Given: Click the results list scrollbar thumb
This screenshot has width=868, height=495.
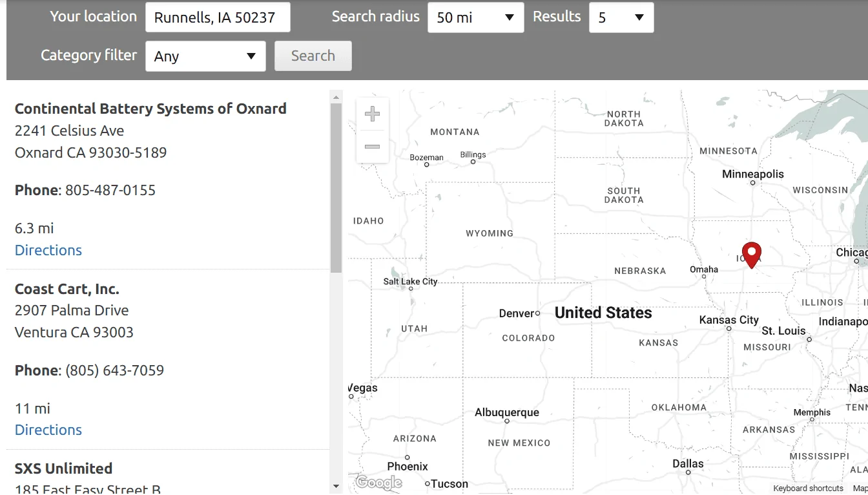Looking at the screenshot, I should [x=336, y=187].
